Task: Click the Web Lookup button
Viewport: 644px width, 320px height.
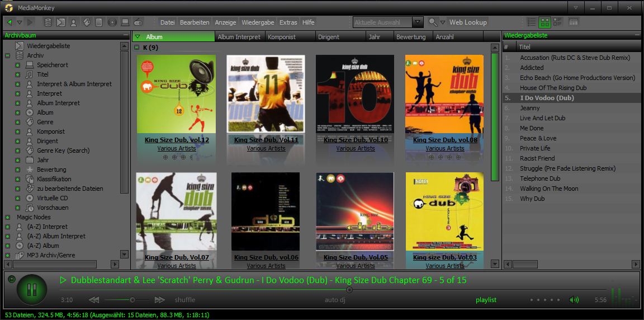Action: click(x=468, y=22)
